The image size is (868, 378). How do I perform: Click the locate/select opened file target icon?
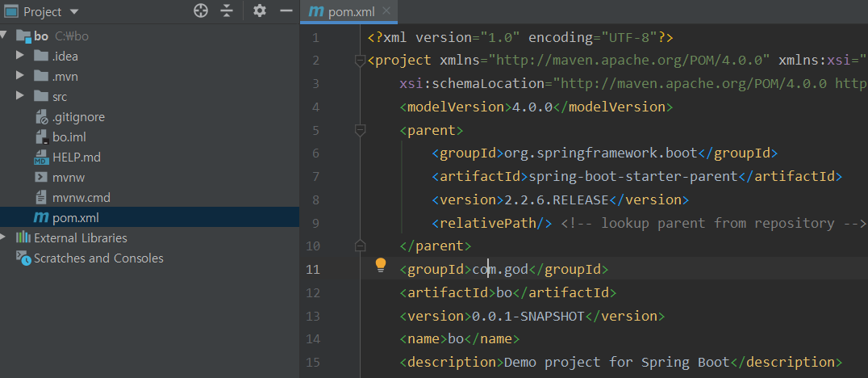click(x=200, y=10)
